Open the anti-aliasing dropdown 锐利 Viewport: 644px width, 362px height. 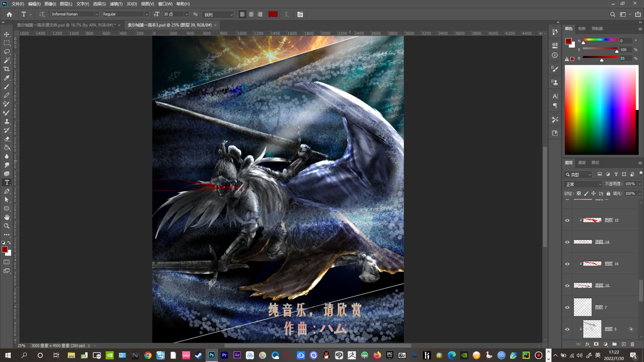pos(218,15)
